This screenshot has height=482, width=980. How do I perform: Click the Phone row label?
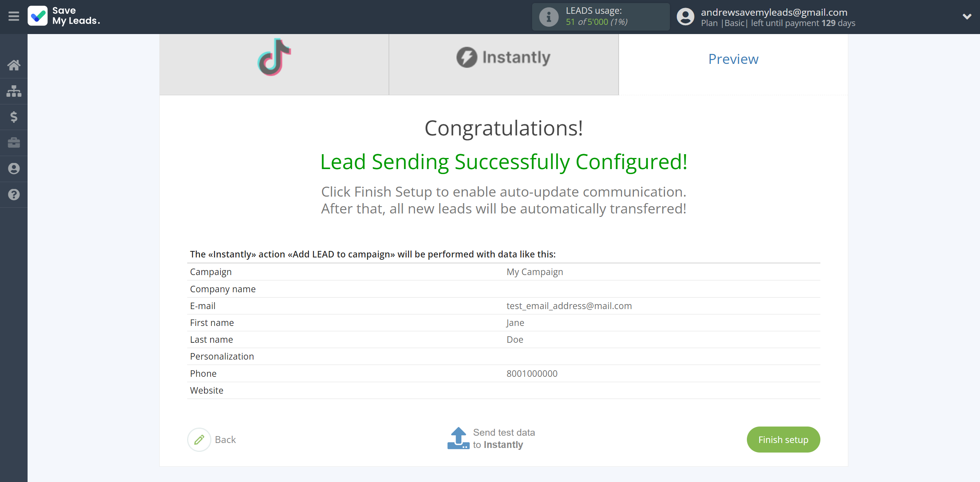tap(203, 373)
